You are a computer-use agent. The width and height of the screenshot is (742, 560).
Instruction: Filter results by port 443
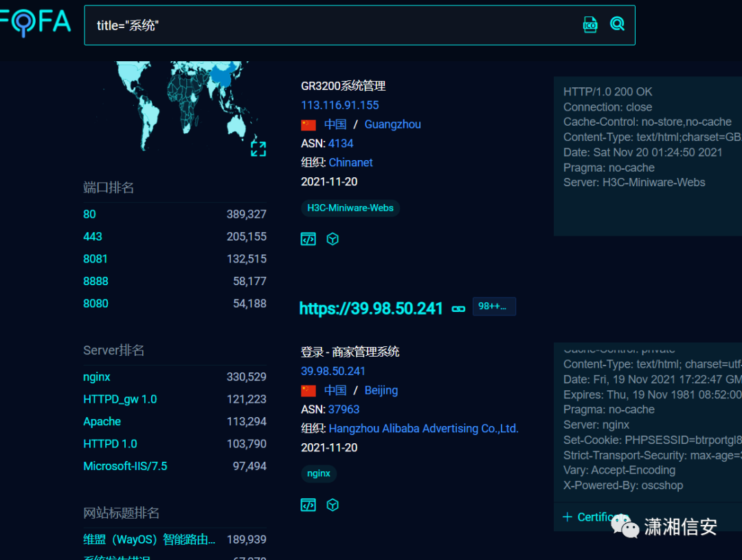93,236
